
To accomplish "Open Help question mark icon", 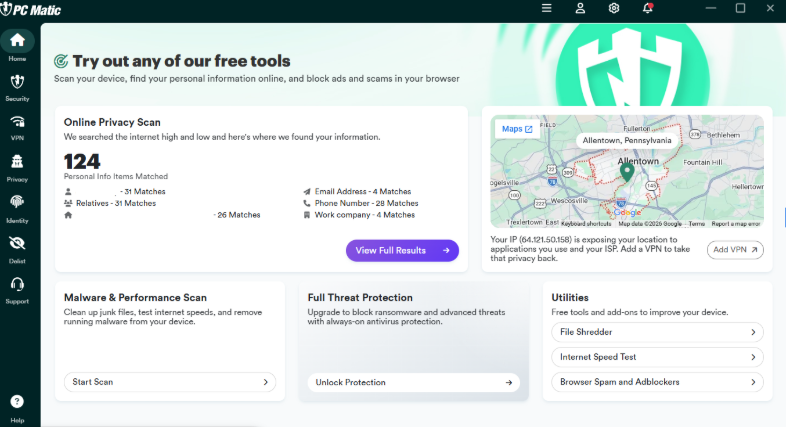I will pyautogui.click(x=17, y=402).
